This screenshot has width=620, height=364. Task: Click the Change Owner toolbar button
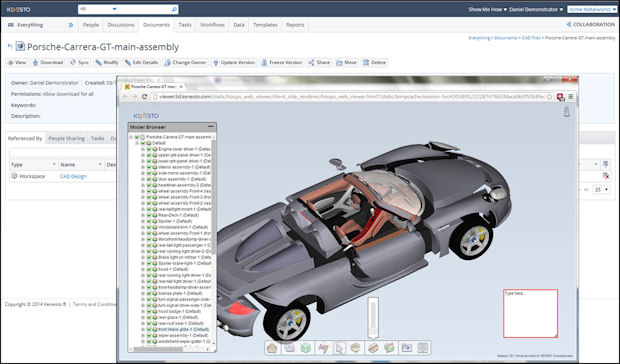186,62
